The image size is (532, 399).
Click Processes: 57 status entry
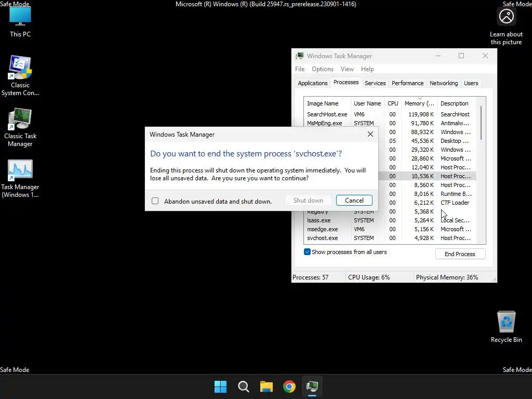pos(311,277)
